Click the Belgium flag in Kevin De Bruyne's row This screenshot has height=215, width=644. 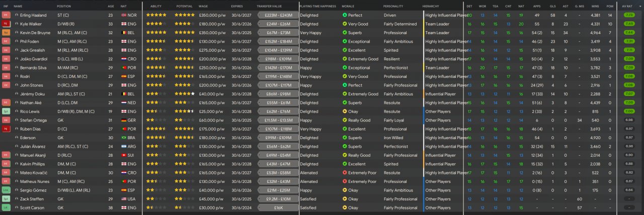click(x=124, y=33)
